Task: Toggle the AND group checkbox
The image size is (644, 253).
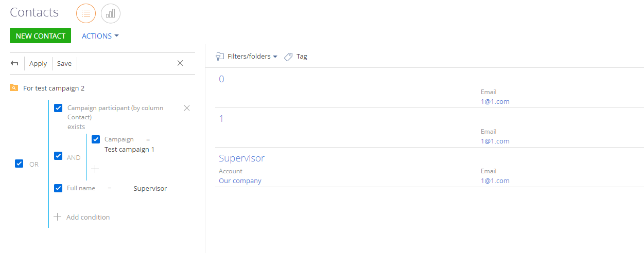Action: pyautogui.click(x=58, y=155)
